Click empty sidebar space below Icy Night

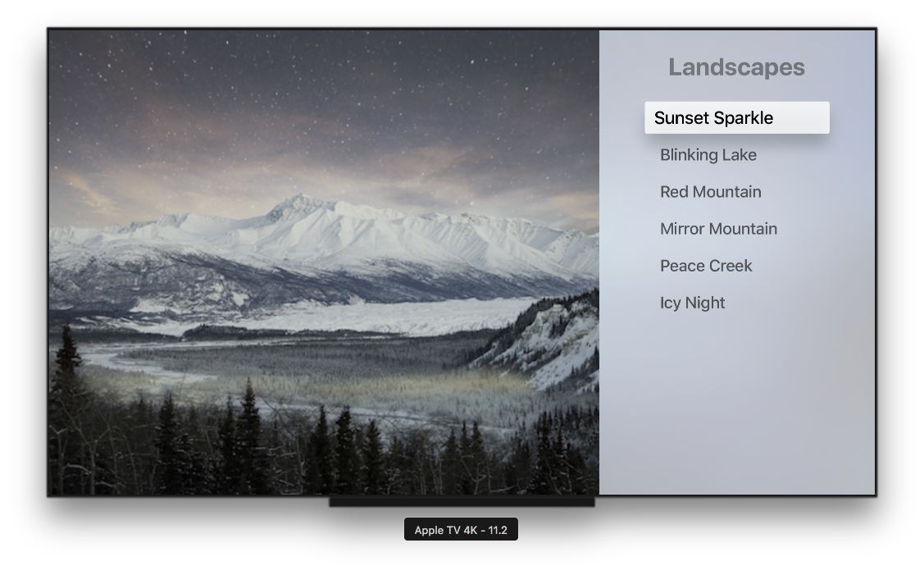click(x=736, y=407)
